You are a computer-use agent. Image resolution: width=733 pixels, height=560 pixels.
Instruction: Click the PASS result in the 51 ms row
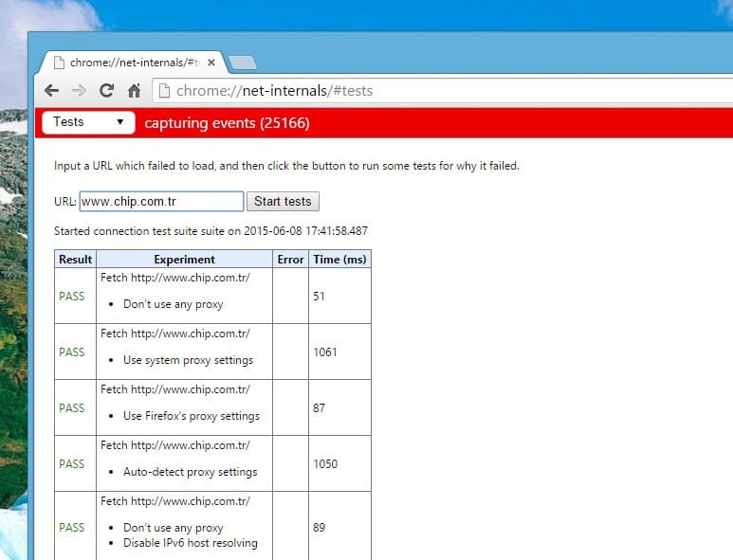[x=71, y=297]
